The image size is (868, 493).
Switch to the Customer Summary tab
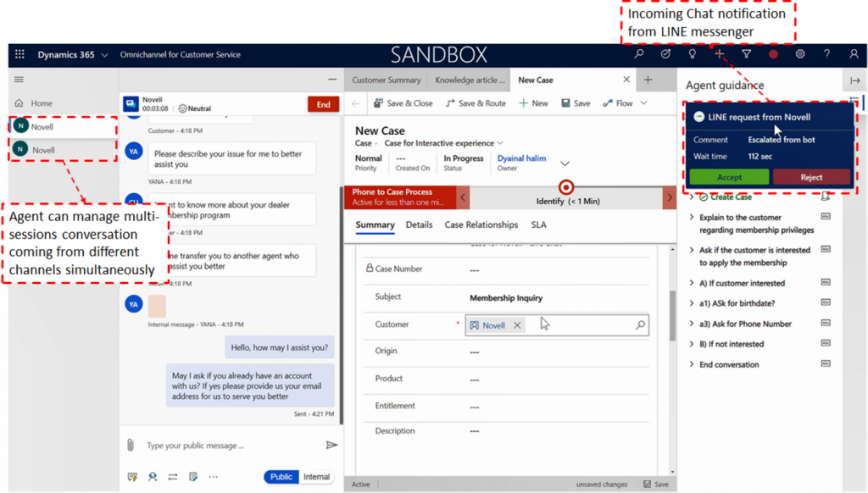pos(387,80)
